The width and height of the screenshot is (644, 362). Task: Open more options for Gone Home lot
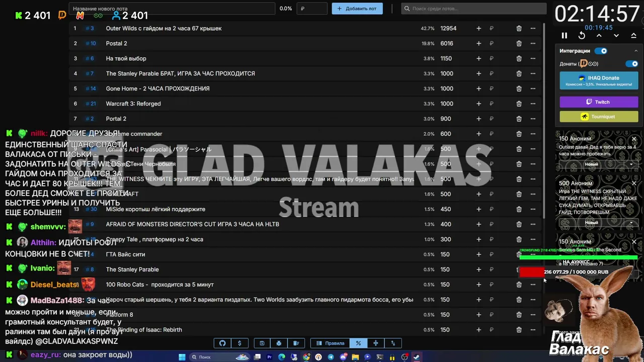pos(533,89)
